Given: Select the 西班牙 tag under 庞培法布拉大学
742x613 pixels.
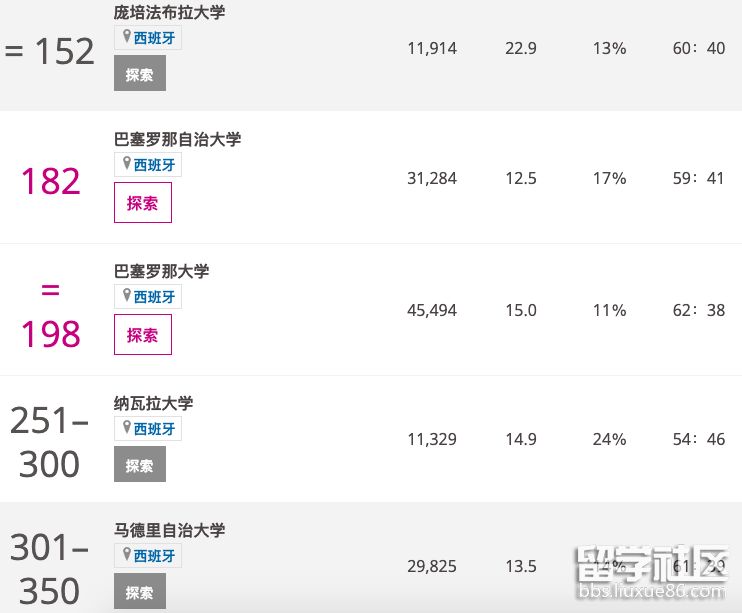Looking at the screenshot, I should (155, 39).
